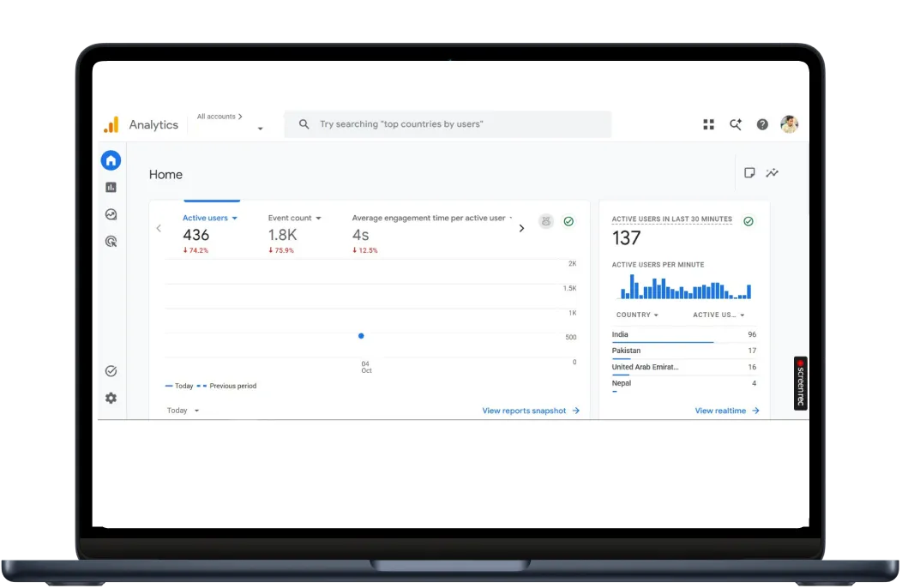This screenshot has width=902, height=588.
Task: Open the Google apps grid icon
Action: pos(709,124)
